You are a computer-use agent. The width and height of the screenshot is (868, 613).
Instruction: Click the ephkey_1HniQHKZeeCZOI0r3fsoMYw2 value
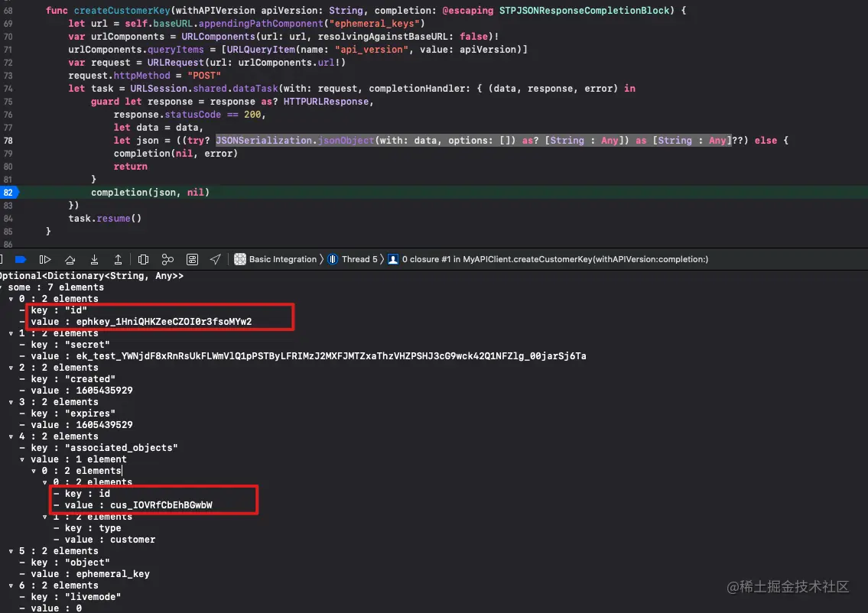tap(164, 322)
